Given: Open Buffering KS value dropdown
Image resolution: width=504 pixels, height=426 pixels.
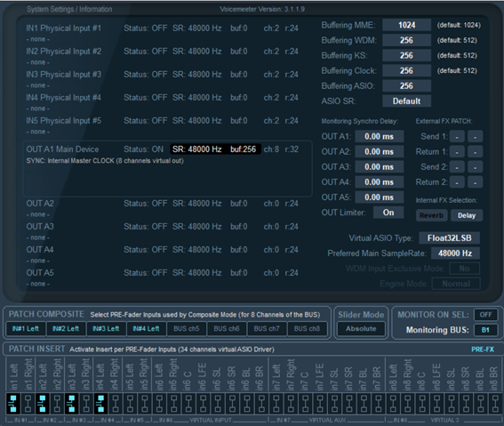Looking at the screenshot, I should [x=406, y=55].
